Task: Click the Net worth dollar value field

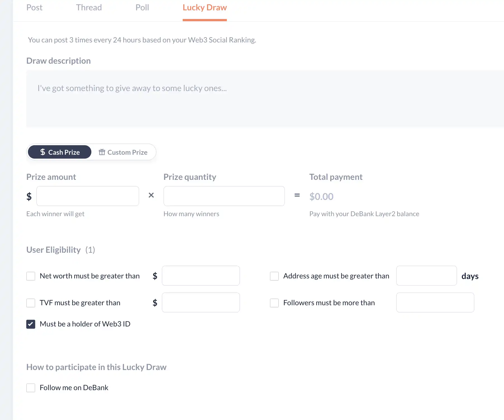Action: (x=201, y=276)
